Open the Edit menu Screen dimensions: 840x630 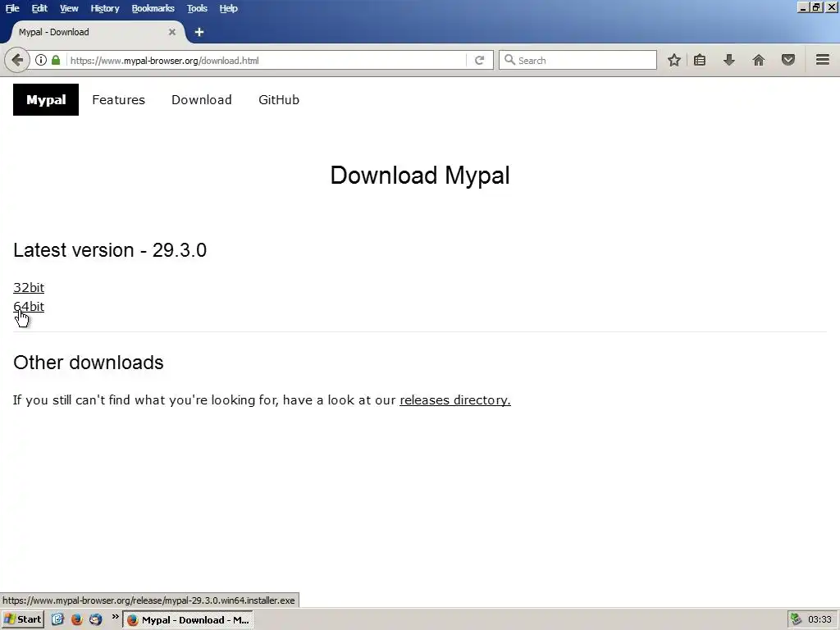(x=39, y=8)
